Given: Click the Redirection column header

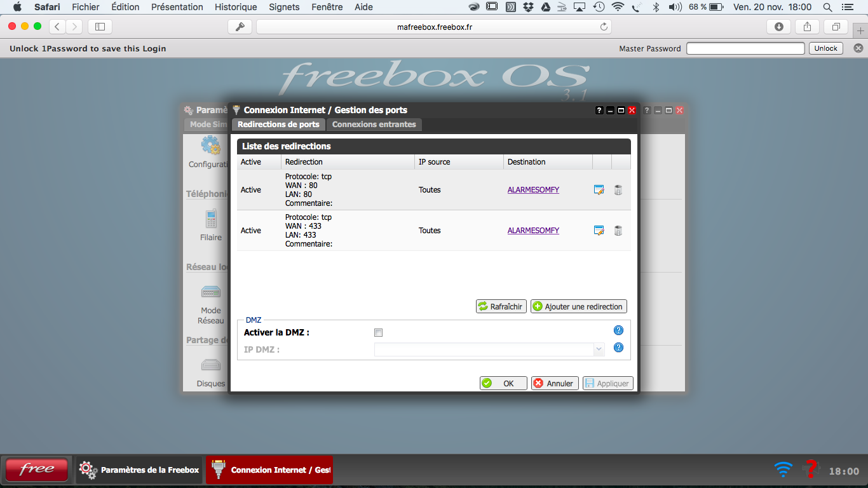Looking at the screenshot, I should tap(348, 162).
